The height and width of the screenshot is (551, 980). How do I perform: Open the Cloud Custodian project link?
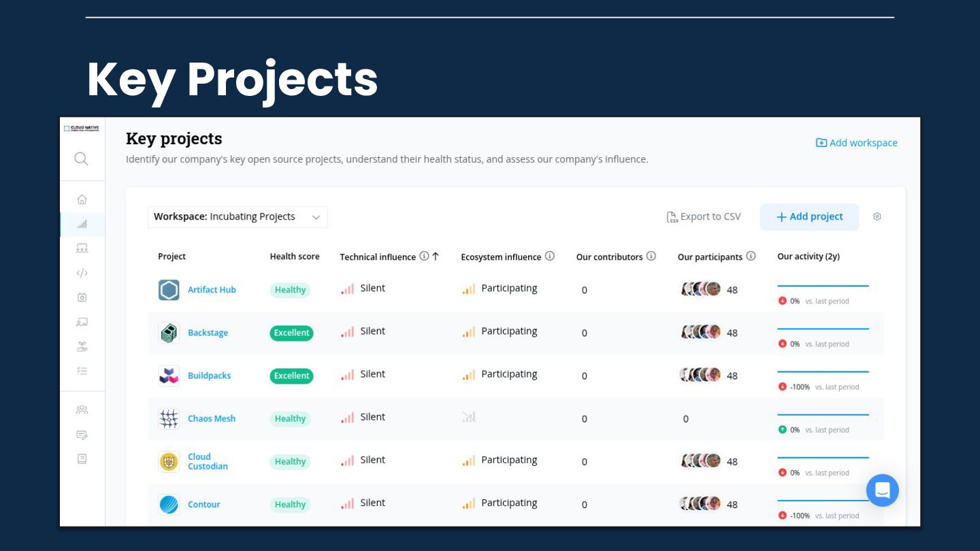click(208, 461)
